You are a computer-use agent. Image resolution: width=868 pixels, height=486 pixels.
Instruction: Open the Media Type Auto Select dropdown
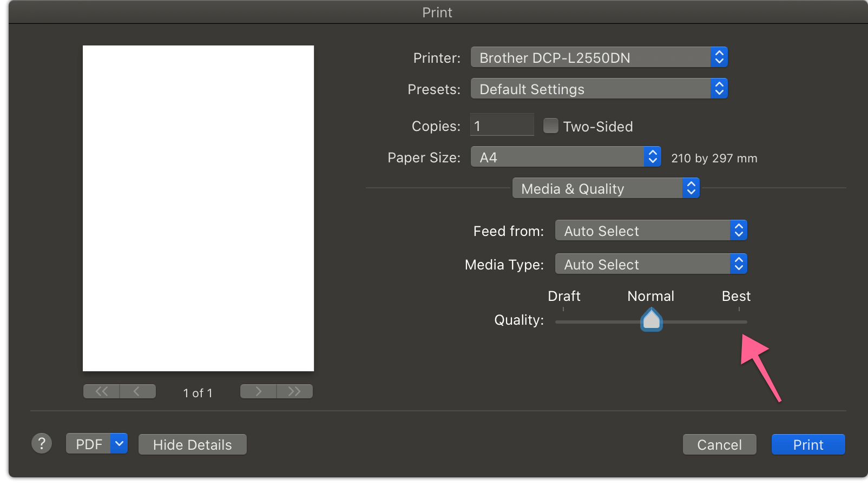[x=651, y=264]
